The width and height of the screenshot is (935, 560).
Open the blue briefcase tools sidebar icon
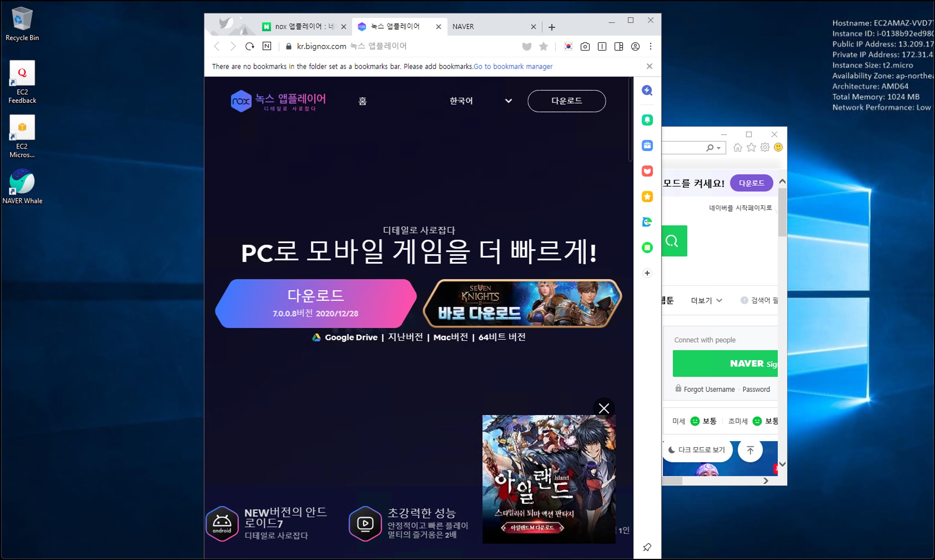click(x=647, y=146)
